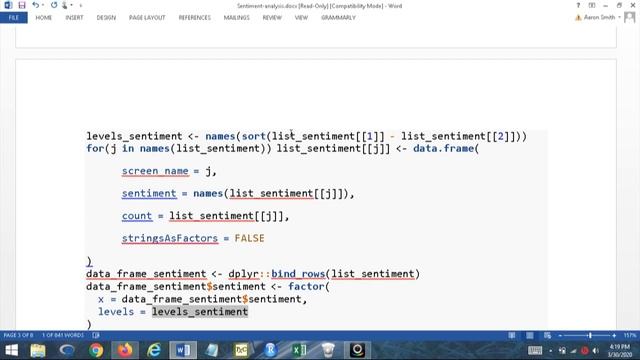Image resolution: width=640 pixels, height=360 pixels.
Task: Click the underlined screen_name text
Action: click(x=155, y=171)
